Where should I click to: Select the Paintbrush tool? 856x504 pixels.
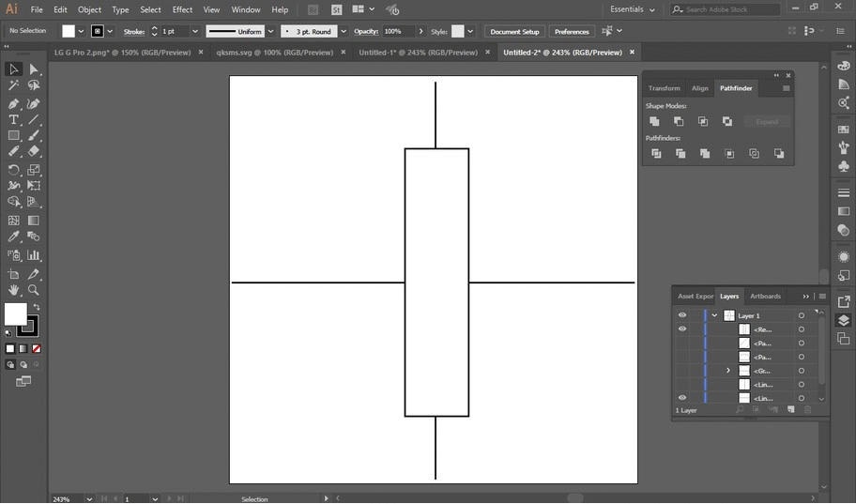click(34, 135)
